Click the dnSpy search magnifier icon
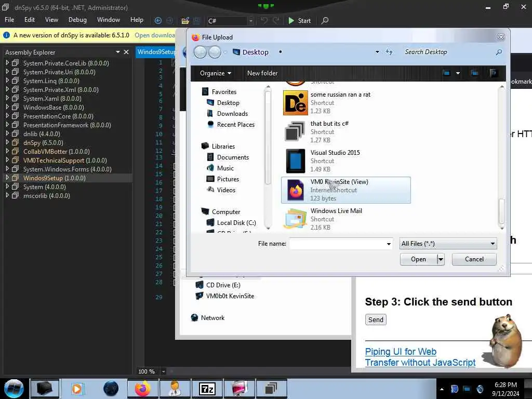This screenshot has width=532, height=399. point(325,21)
